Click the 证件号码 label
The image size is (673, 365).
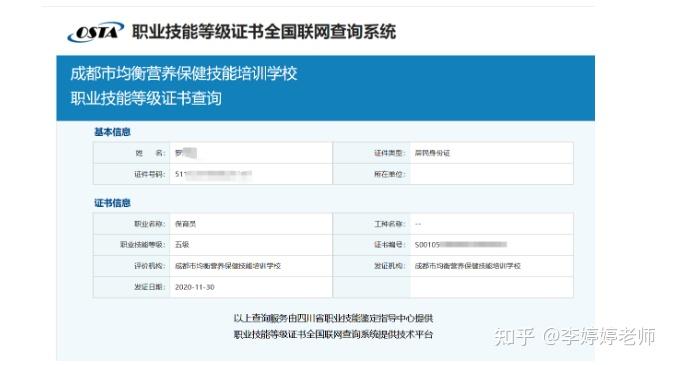coord(150,174)
